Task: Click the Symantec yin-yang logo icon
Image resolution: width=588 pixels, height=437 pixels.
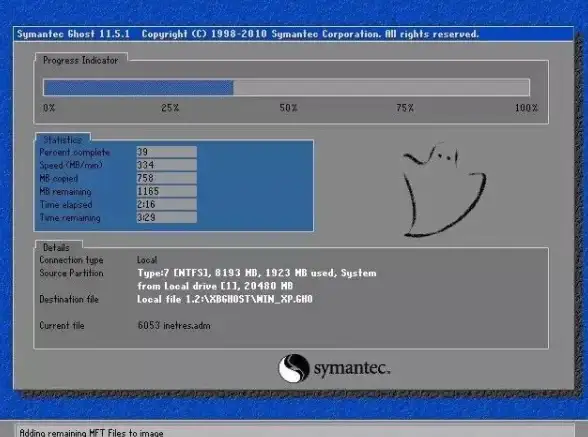Action: click(x=294, y=368)
